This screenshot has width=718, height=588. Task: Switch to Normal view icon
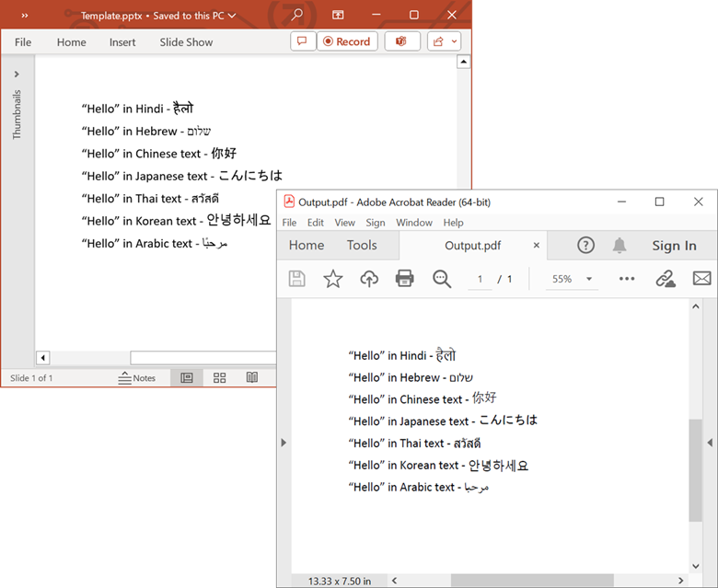pyautogui.click(x=187, y=378)
